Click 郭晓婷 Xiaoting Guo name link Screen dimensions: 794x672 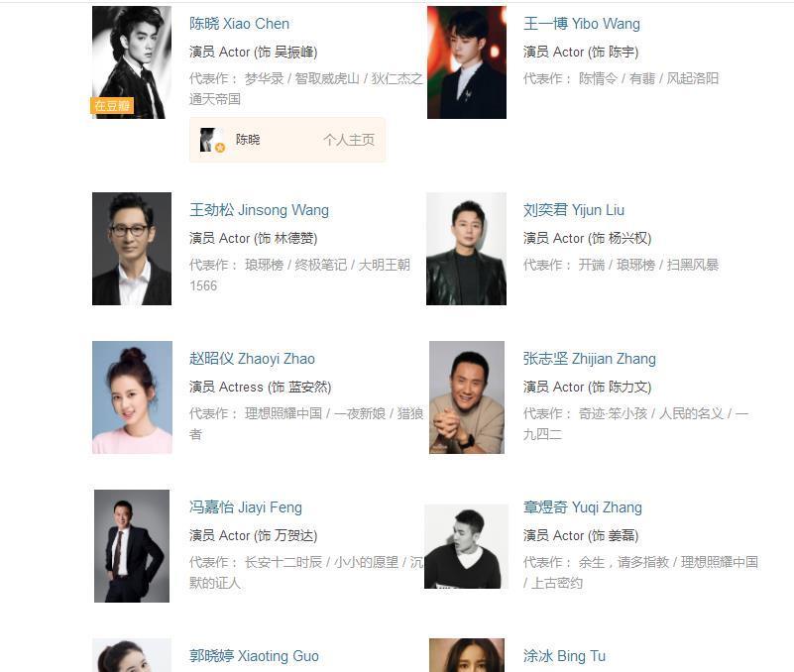click(x=254, y=656)
